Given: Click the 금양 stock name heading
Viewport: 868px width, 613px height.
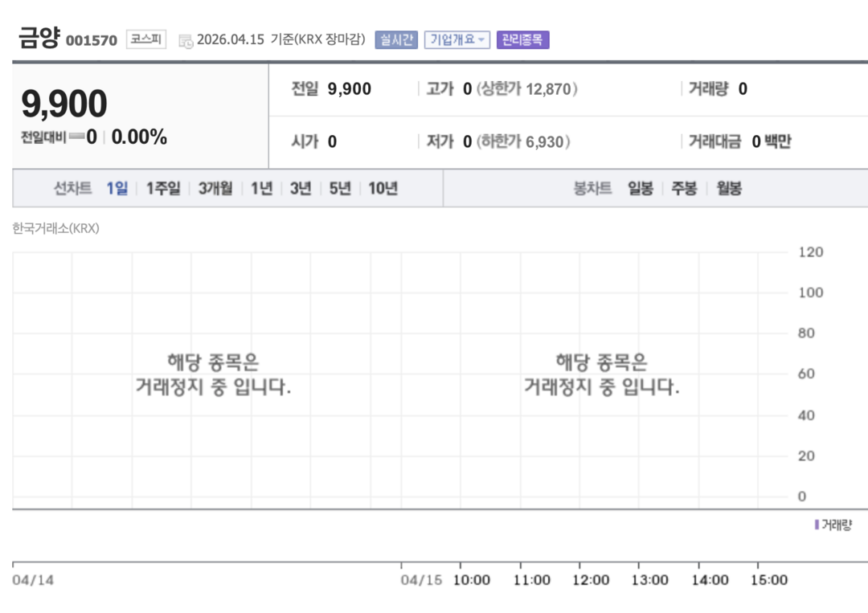Looking at the screenshot, I should (x=39, y=38).
